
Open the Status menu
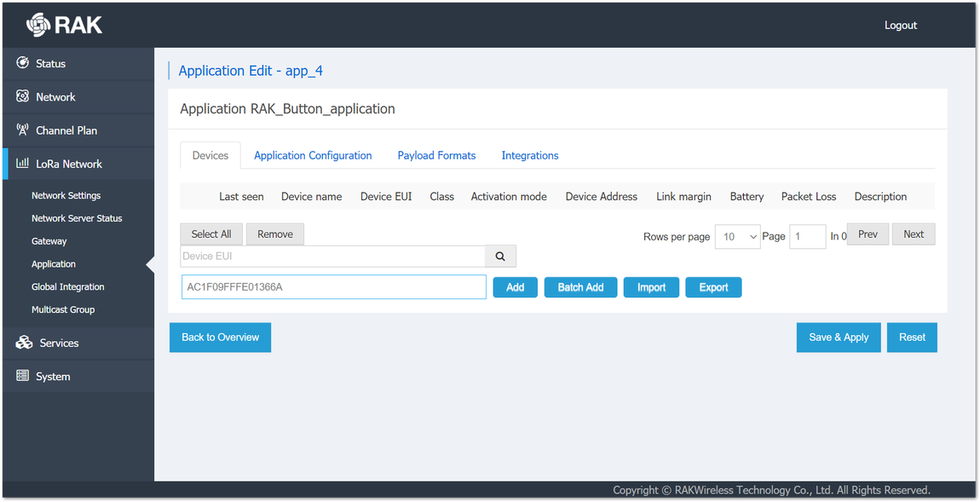click(78, 64)
